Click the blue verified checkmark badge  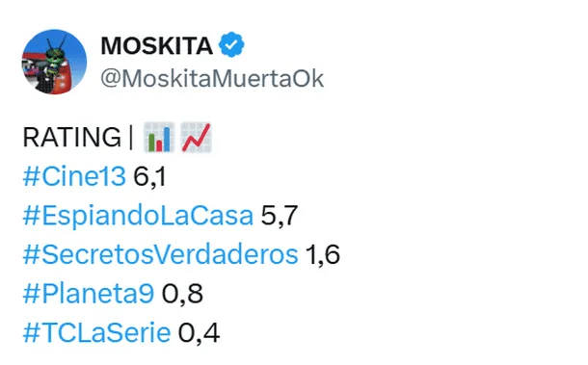click(x=231, y=44)
